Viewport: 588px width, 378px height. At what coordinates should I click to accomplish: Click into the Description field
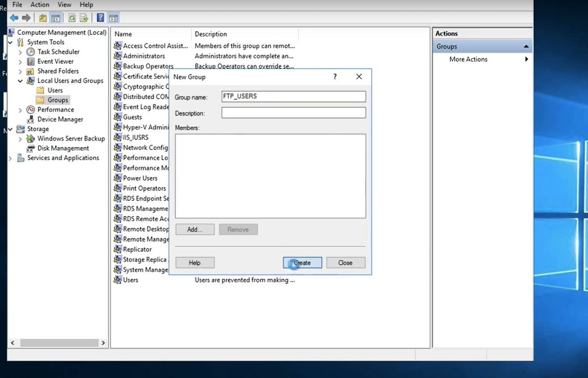tap(294, 112)
